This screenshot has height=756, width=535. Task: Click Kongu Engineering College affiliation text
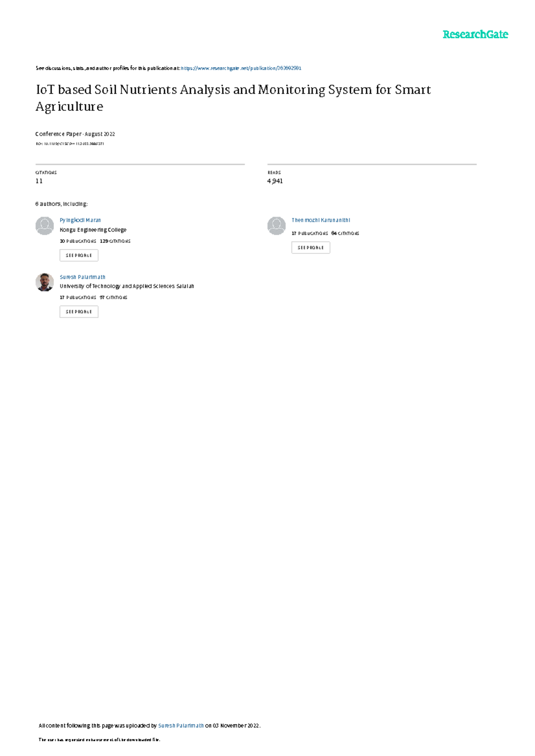pos(93,230)
